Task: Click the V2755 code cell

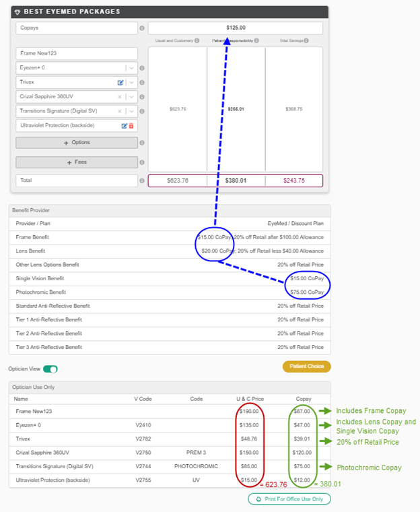Action: [143, 480]
